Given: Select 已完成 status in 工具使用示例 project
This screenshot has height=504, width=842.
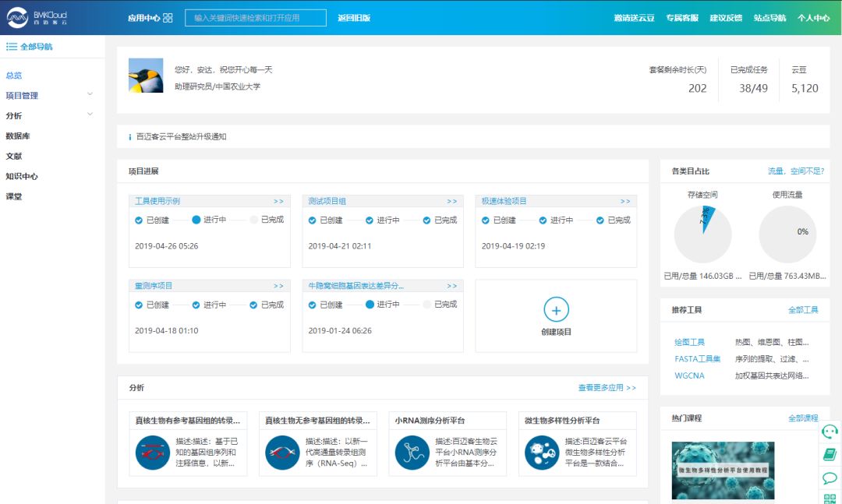Looking at the screenshot, I should [254, 220].
